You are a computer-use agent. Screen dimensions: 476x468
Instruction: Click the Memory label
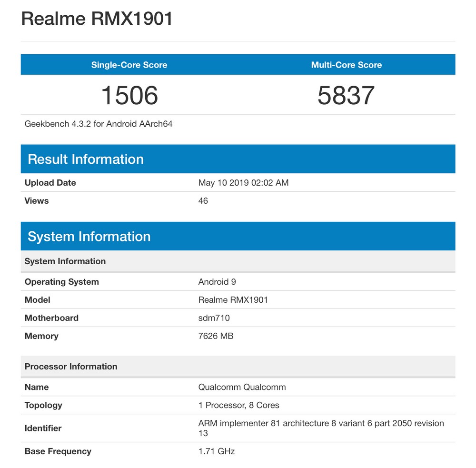coord(41,336)
